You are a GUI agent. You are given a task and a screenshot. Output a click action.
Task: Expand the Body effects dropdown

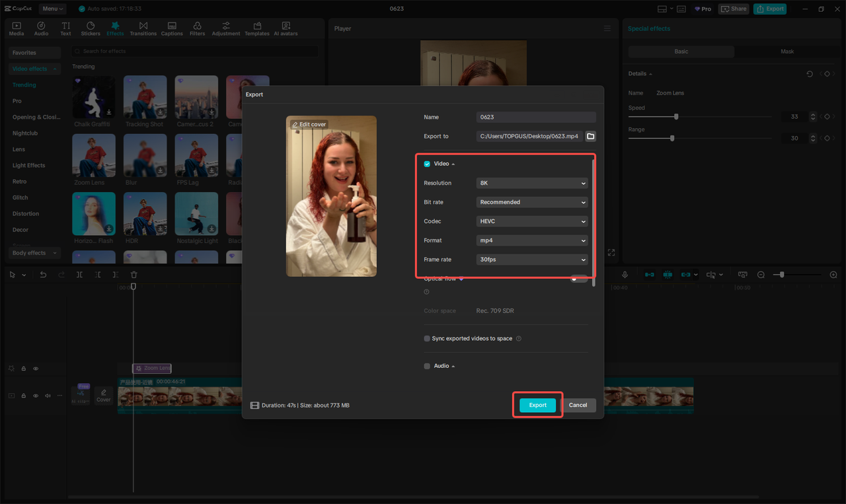34,252
